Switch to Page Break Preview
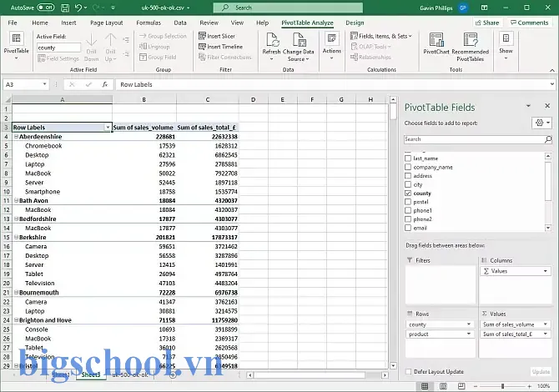 coord(461,386)
